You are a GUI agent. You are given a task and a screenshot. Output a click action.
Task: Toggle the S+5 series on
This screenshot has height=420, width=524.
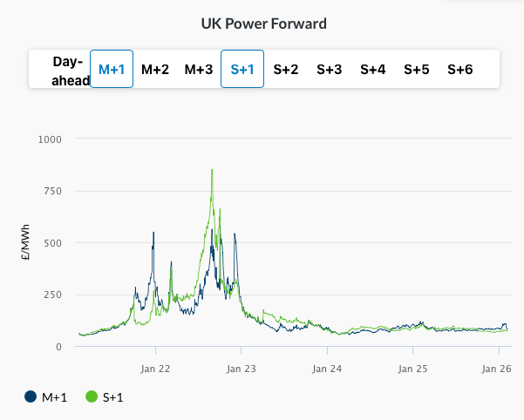(417, 70)
